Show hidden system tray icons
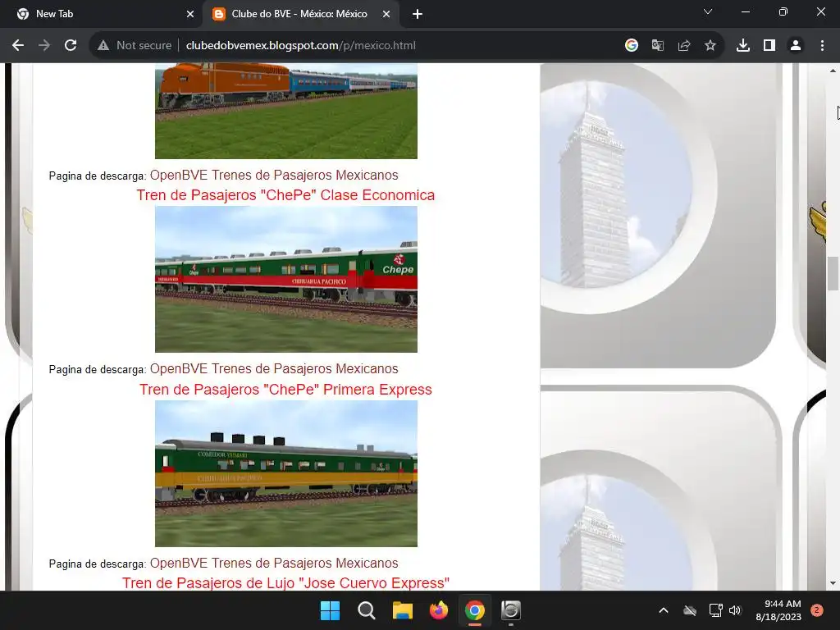The height and width of the screenshot is (630, 840). (663, 610)
